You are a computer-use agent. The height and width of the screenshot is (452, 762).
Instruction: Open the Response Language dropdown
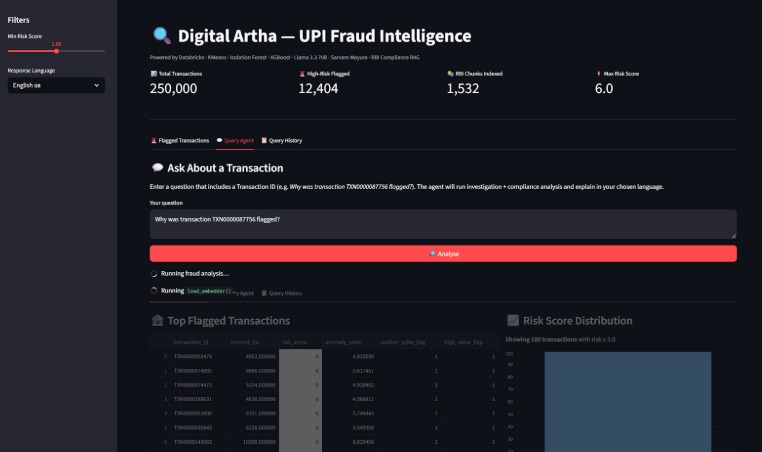56,85
